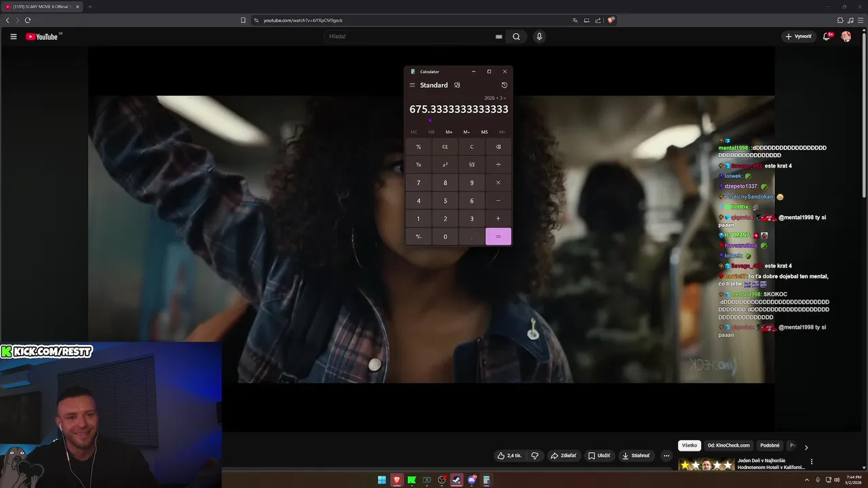Click the percent key in Calculator

(x=418, y=146)
